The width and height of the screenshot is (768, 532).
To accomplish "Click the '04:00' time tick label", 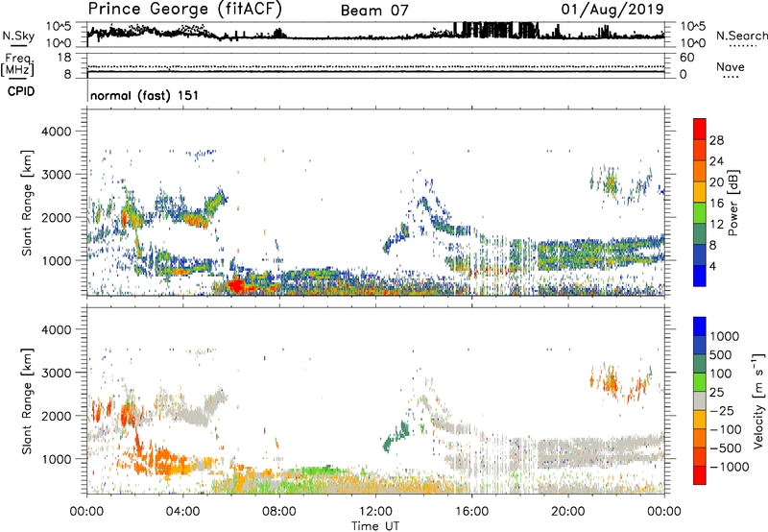I will [183, 512].
